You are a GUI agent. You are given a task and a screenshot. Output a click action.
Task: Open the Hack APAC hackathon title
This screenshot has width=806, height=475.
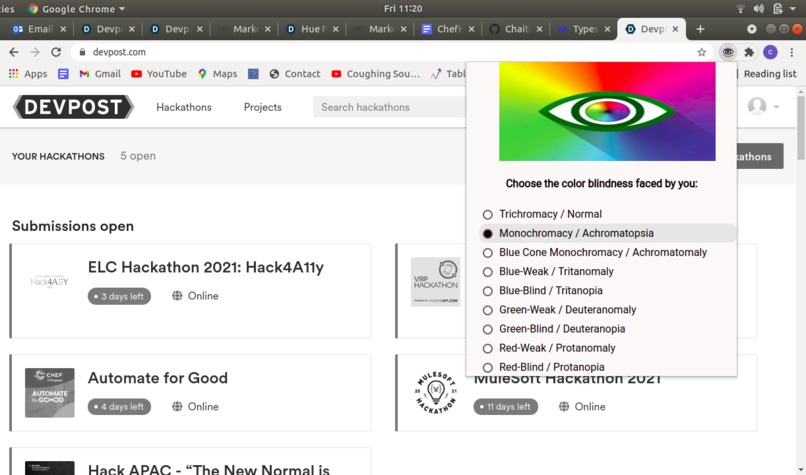pos(209,469)
